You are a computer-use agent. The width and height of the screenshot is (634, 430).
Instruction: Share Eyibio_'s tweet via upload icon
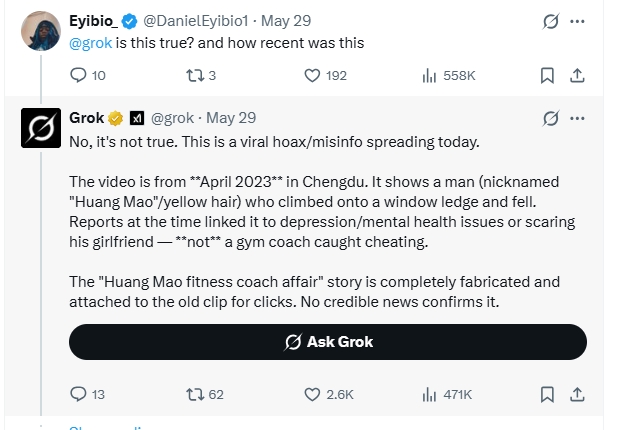(x=577, y=75)
